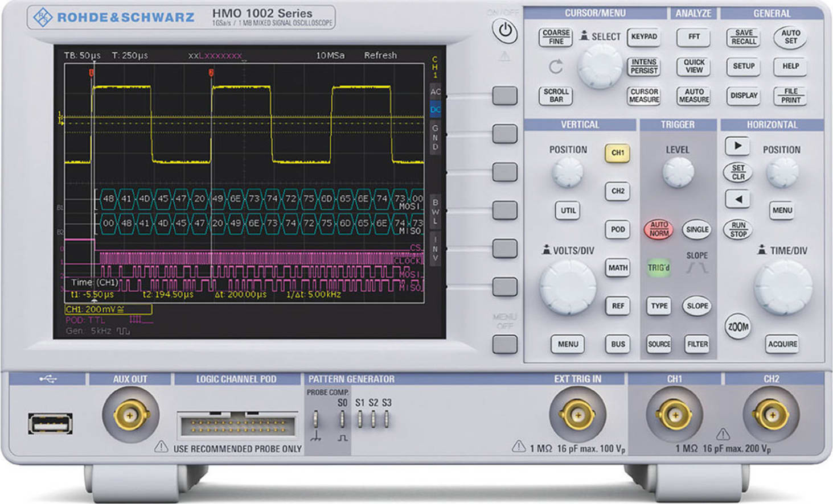Adjust the trigger LEVEL knob
Viewport: 833px width, 504px height.
tap(678, 172)
